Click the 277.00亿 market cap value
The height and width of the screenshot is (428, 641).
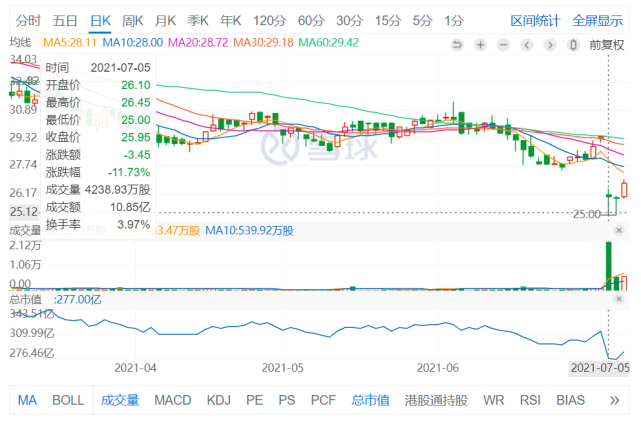pos(78,300)
